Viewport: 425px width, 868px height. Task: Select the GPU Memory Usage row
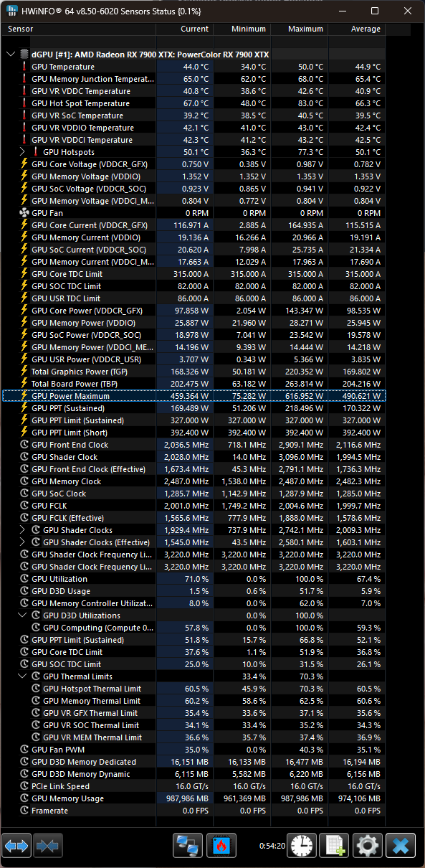[x=194, y=798]
